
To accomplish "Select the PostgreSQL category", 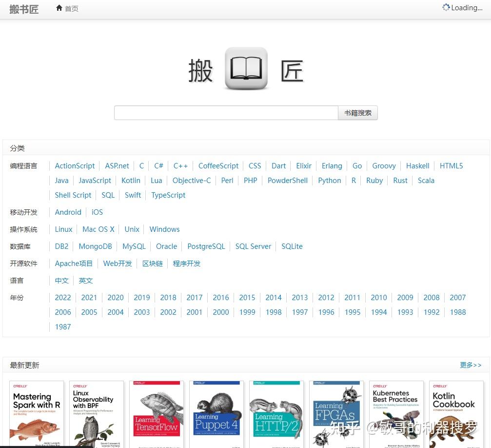I will [206, 246].
